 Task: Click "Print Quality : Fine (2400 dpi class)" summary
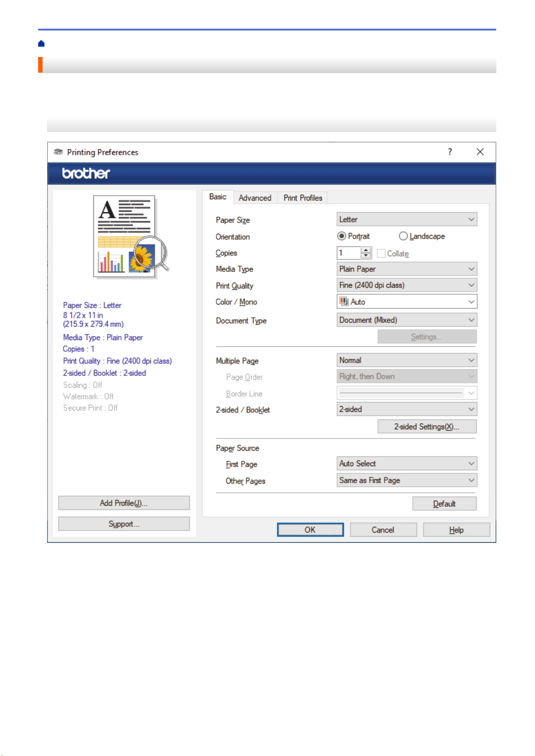tap(117, 361)
